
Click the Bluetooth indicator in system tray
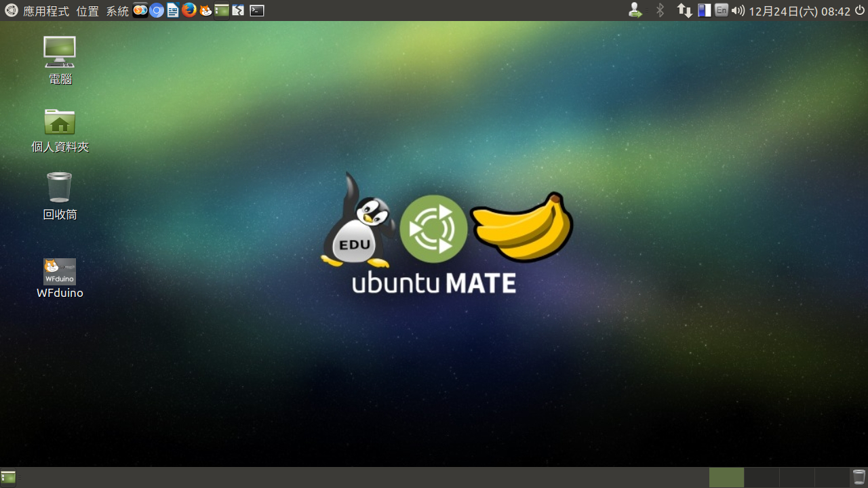(x=660, y=11)
